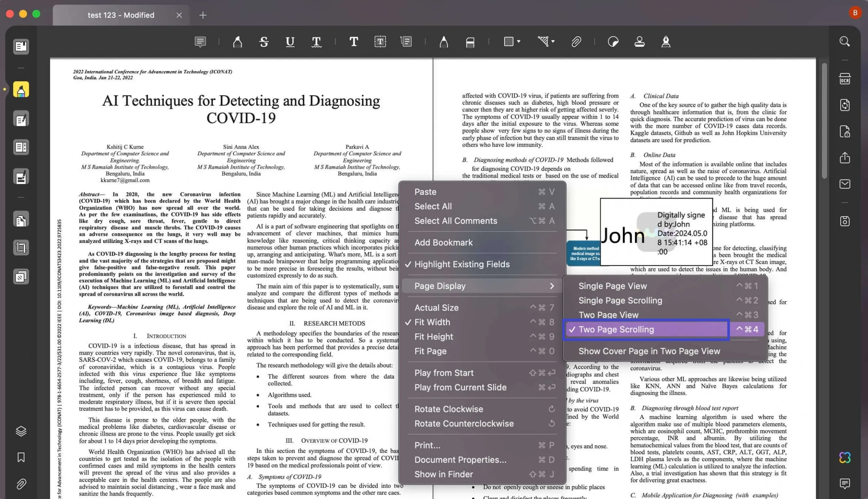Select Rotate Clockwise from context menu
Screen dimensions: 868x499
(448, 409)
